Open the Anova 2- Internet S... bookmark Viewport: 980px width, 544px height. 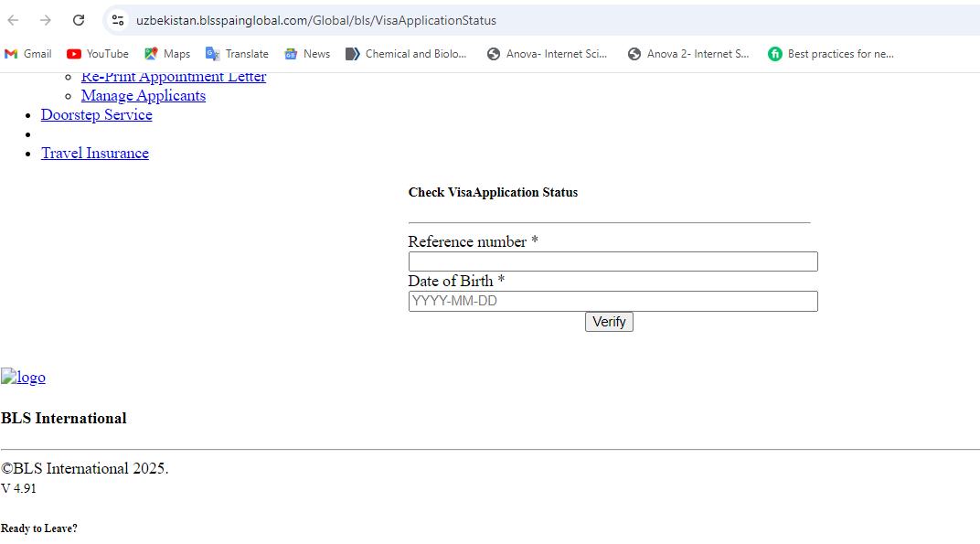(x=687, y=53)
